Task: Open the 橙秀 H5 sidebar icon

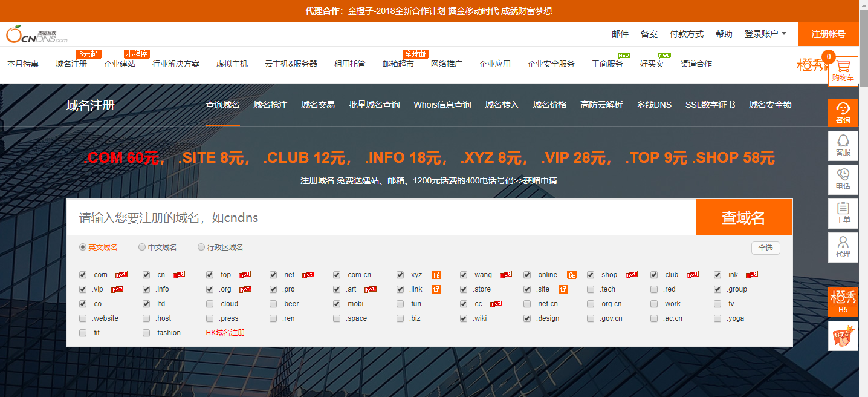Action: [x=843, y=302]
